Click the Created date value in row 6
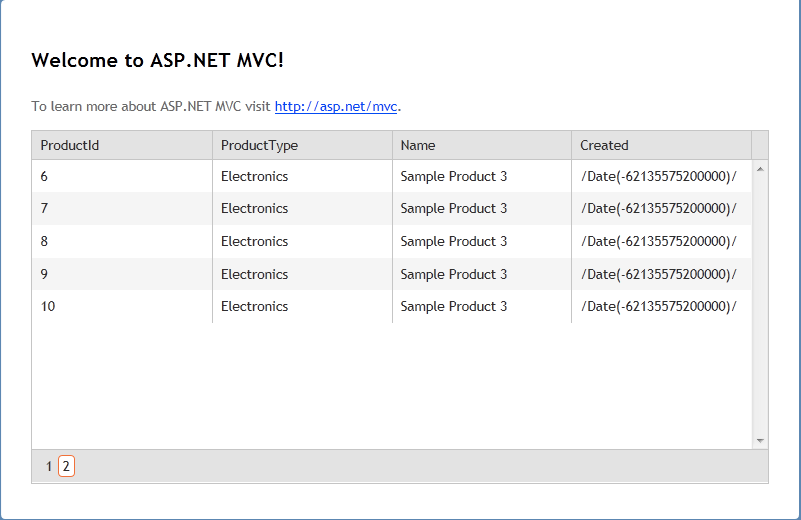801x520 pixels. 658,176
